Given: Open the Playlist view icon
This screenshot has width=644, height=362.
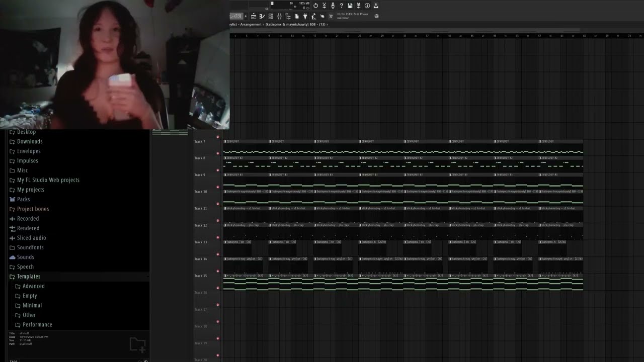Looking at the screenshot, I should [x=254, y=16].
